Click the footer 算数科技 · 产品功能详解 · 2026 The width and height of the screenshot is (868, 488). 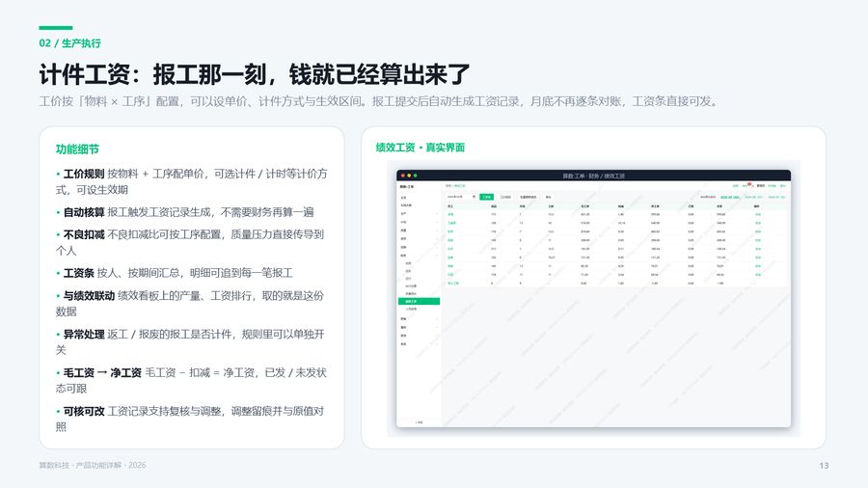93,465
